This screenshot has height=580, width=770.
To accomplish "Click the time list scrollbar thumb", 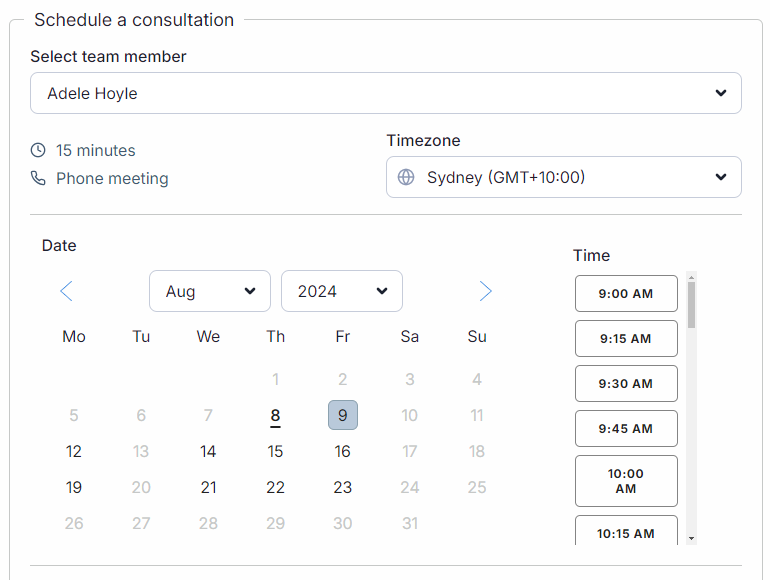I will (691, 305).
